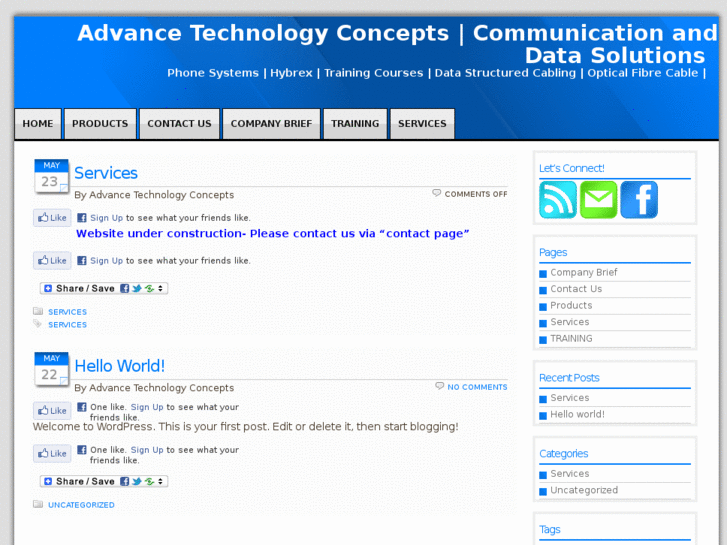Open Services under Recent Posts
The image size is (727, 545).
pos(570,398)
